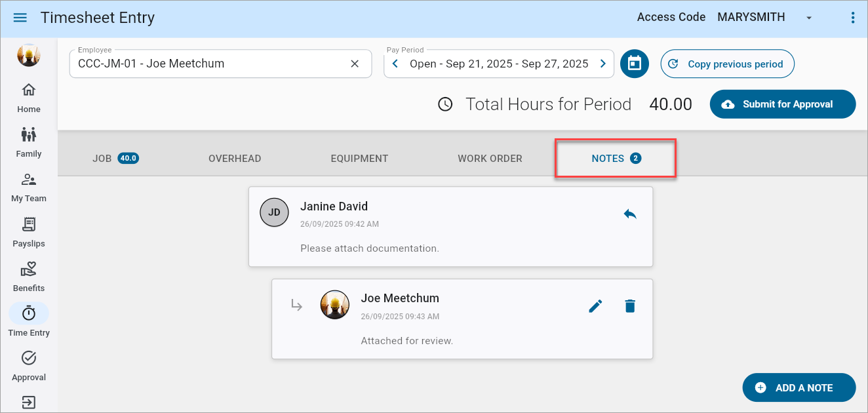The width and height of the screenshot is (868, 413).
Task: Click inside the Employee input field
Action: click(x=197, y=64)
